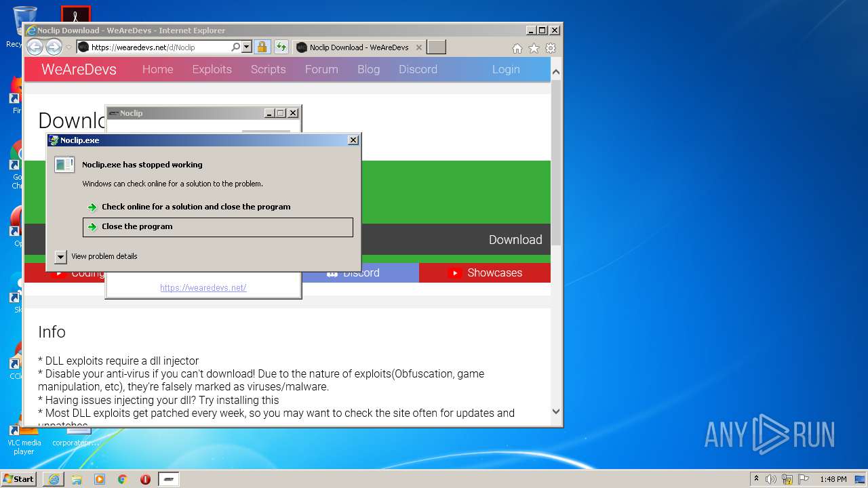This screenshot has width=868, height=488.
Task: Select the Noclip Download - WeAreDevs tab
Action: click(359, 47)
